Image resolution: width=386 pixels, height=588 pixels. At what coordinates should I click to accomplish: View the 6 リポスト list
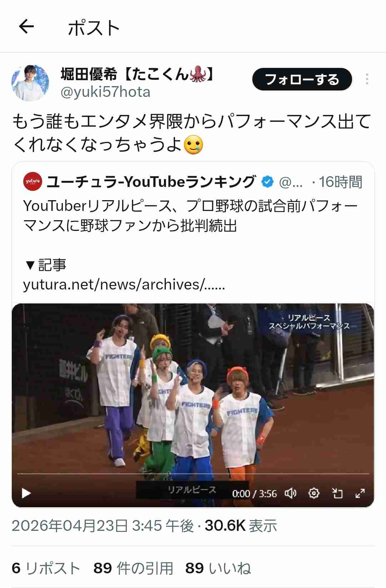[x=46, y=568]
